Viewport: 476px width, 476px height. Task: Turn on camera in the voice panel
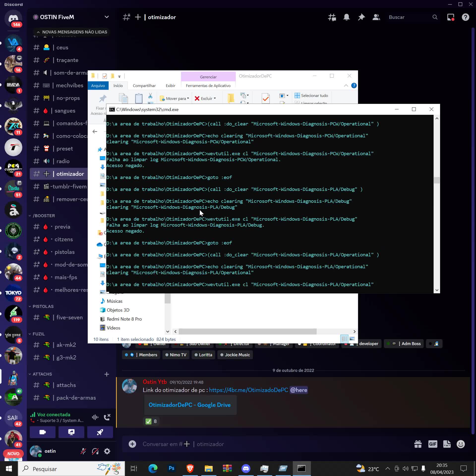point(42,432)
